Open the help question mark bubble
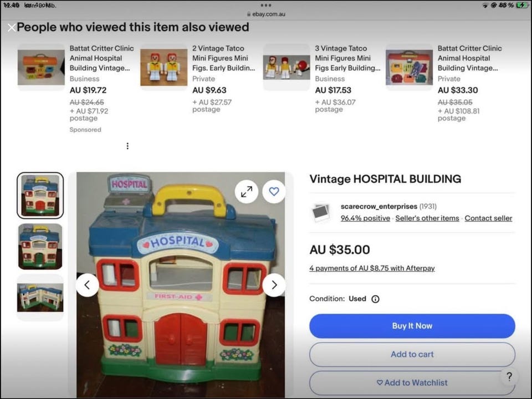The width and height of the screenshot is (532, 399). [x=509, y=377]
